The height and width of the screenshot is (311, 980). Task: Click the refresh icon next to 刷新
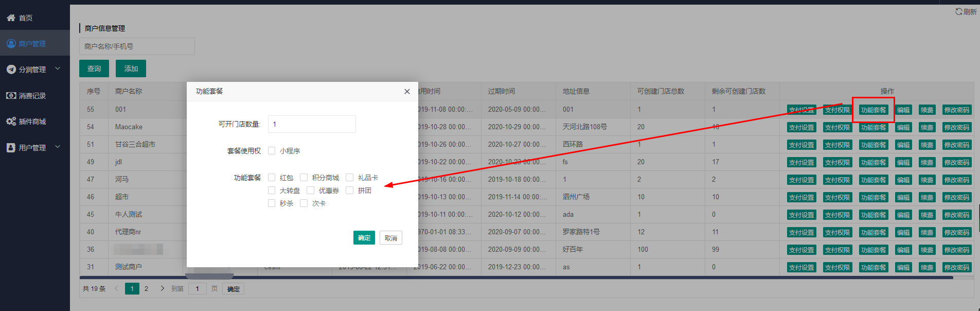pos(959,11)
